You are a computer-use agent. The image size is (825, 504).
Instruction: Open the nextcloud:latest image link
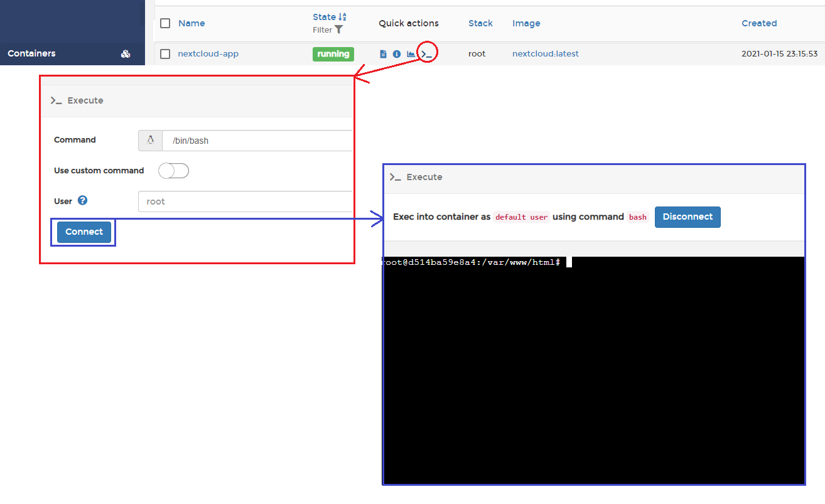pyautogui.click(x=545, y=54)
